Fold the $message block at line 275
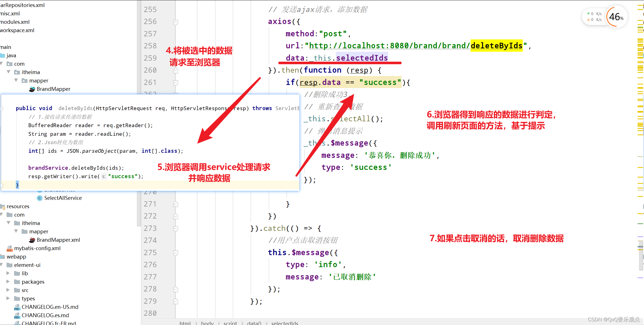Image resolution: width=644 pixels, height=325 pixels. (x=176, y=253)
